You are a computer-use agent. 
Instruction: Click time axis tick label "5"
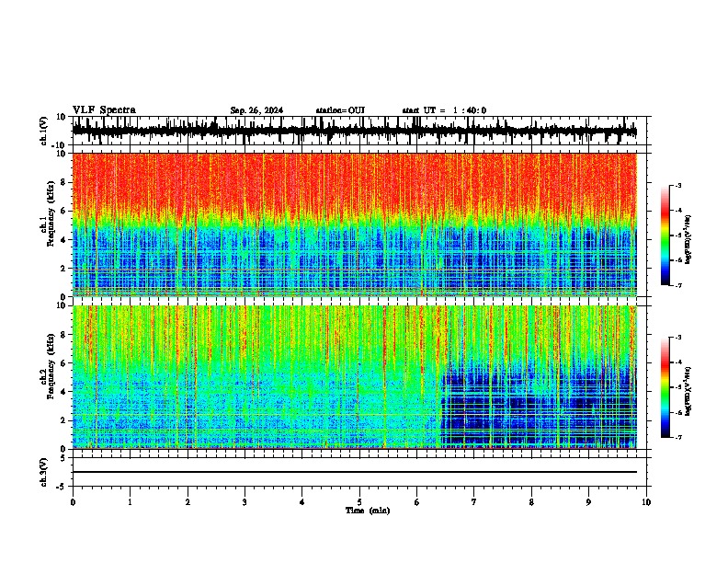point(359,502)
